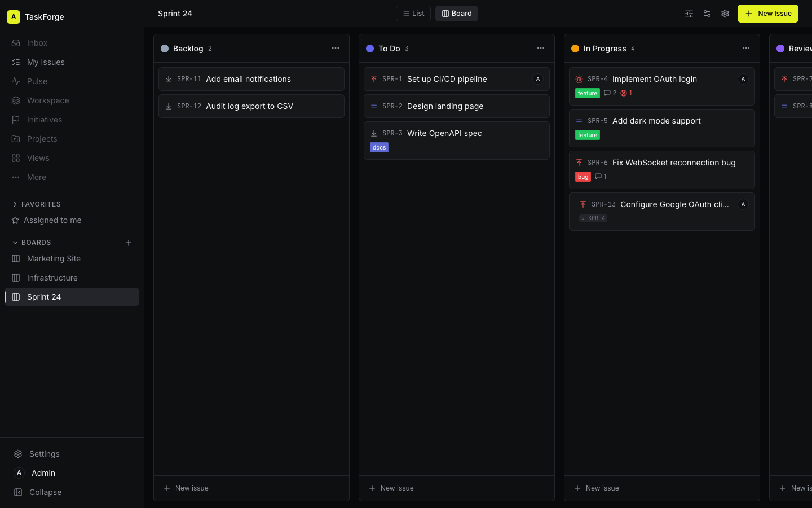
Task: Open filter options icon in header
Action: pos(689,14)
